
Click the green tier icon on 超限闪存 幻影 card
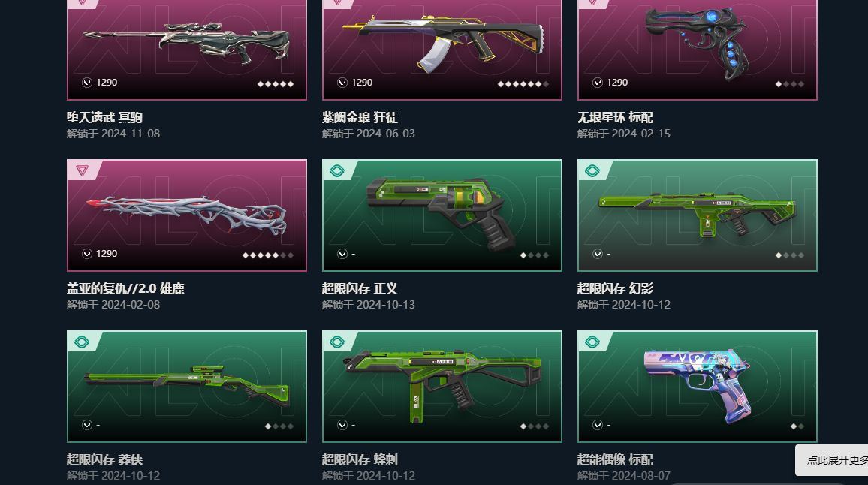pos(592,170)
